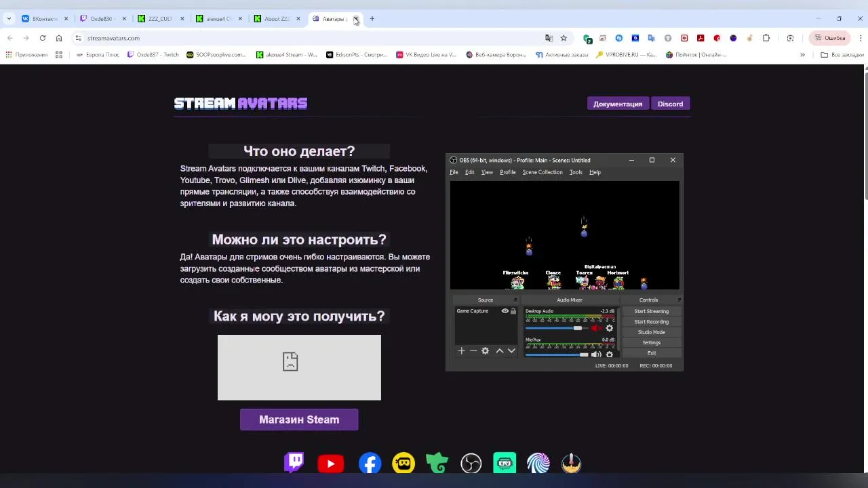Open a new browser tab
This screenshot has height=488, width=868.
[x=372, y=19]
